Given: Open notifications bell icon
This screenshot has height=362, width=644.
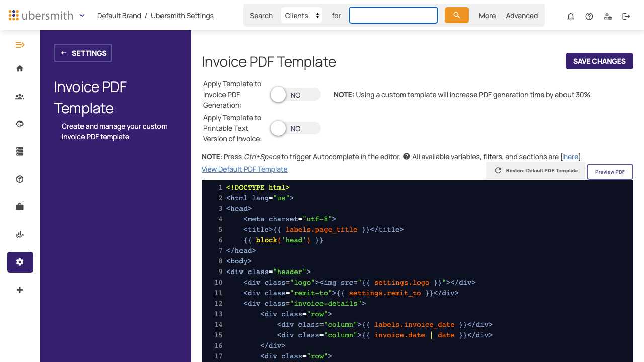Looking at the screenshot, I should pos(571,16).
